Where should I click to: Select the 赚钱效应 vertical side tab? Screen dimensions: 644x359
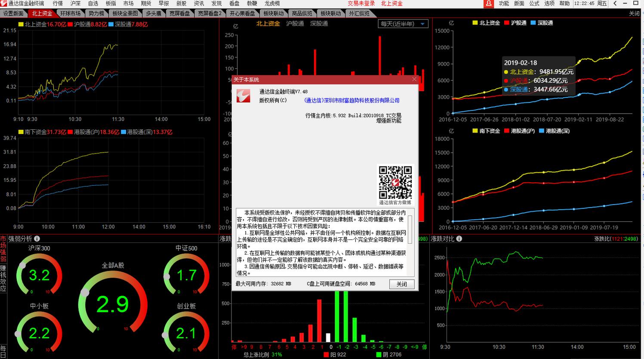click(3, 278)
